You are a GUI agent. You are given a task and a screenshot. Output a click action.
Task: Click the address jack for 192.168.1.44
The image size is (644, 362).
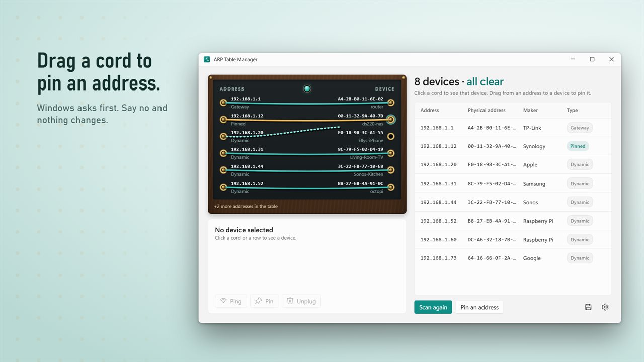[x=223, y=170]
